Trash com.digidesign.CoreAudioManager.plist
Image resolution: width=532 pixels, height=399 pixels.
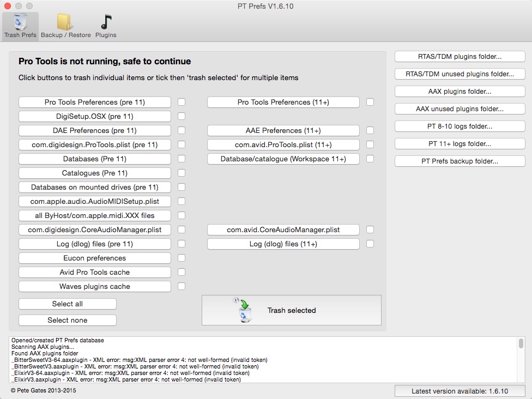click(x=95, y=229)
